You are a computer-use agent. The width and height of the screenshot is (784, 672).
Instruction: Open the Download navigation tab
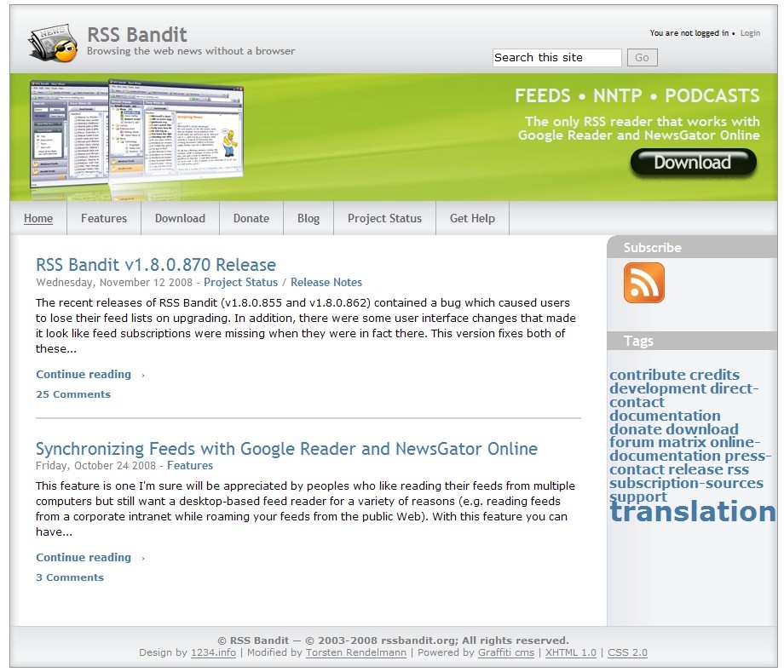pos(180,218)
